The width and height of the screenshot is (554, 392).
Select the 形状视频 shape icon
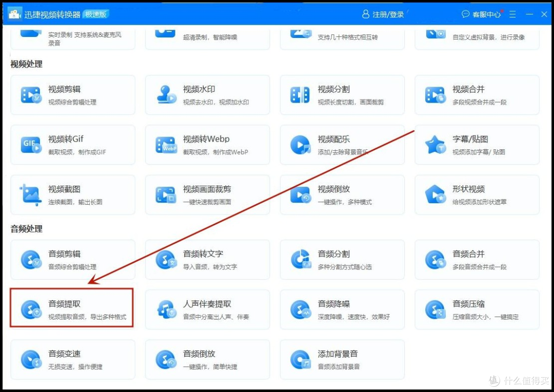(x=436, y=194)
